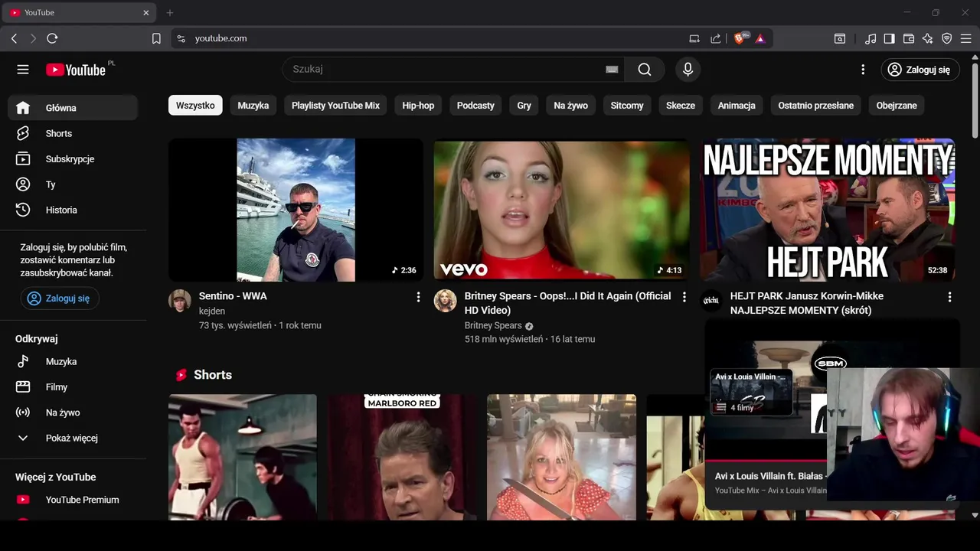Open Marlboro Red short thumbnail
The height and width of the screenshot is (551, 980).
(x=402, y=457)
